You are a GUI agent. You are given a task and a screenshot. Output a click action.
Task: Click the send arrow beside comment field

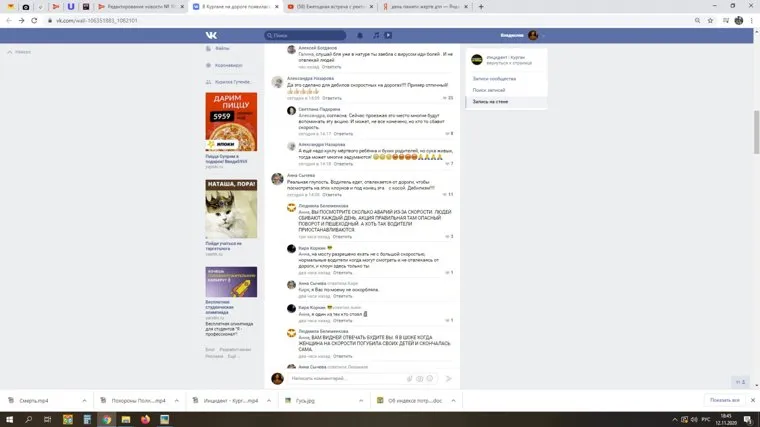click(449, 379)
